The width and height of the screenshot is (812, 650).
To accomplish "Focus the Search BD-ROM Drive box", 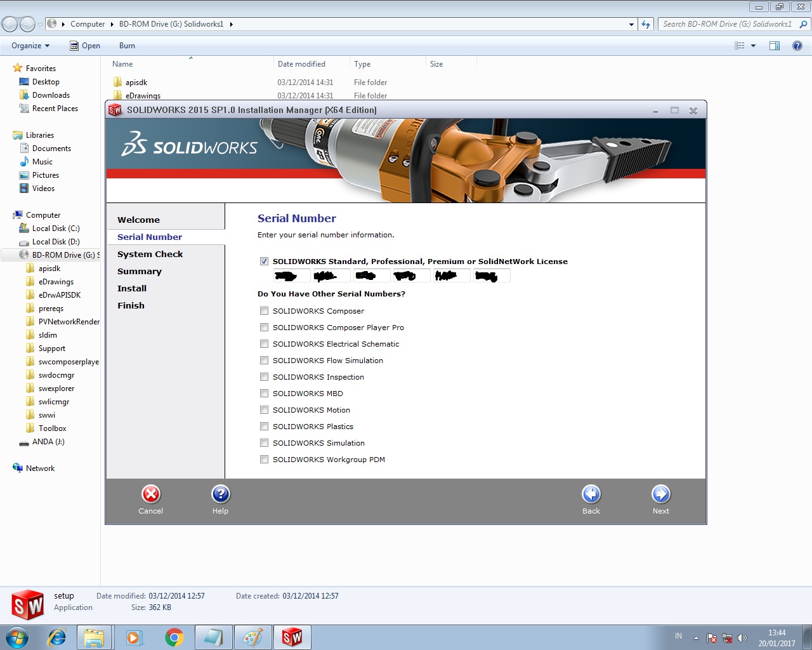I will [x=728, y=24].
